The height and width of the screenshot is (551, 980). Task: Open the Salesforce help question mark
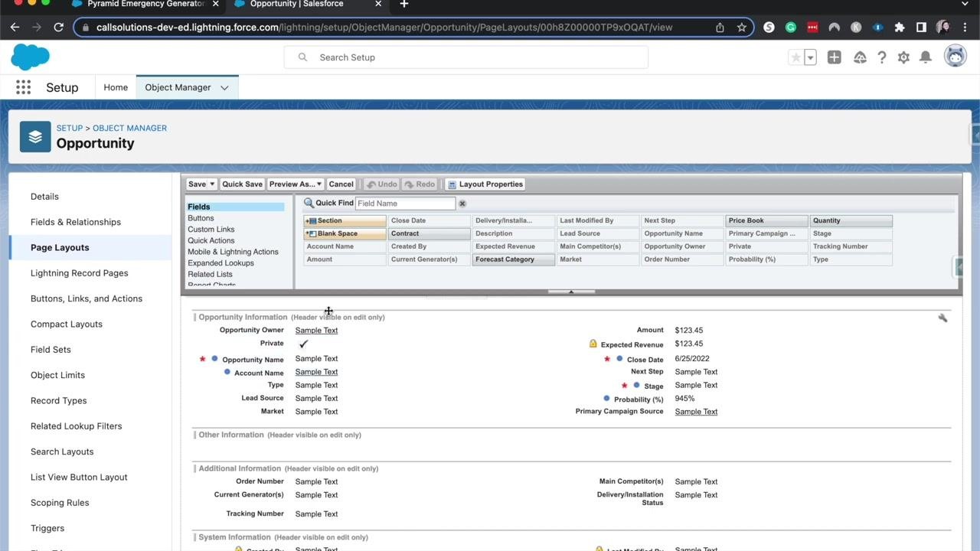pos(882,57)
